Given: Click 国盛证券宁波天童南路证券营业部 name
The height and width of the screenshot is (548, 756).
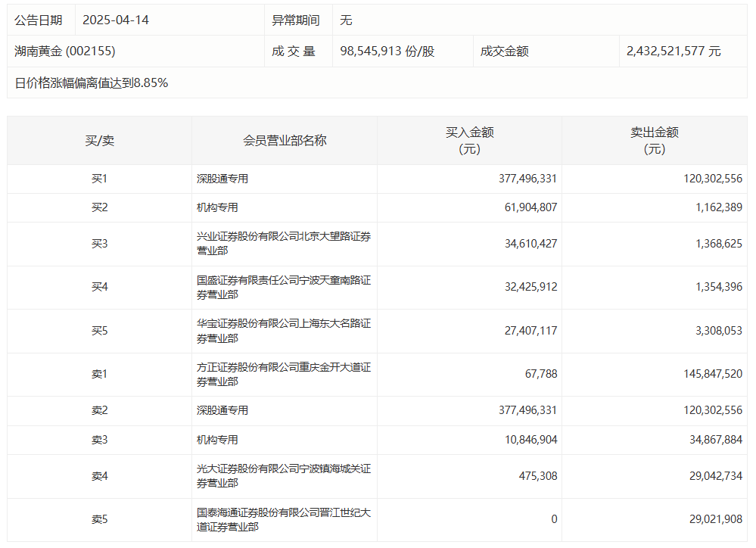Looking at the screenshot, I should [x=284, y=288].
